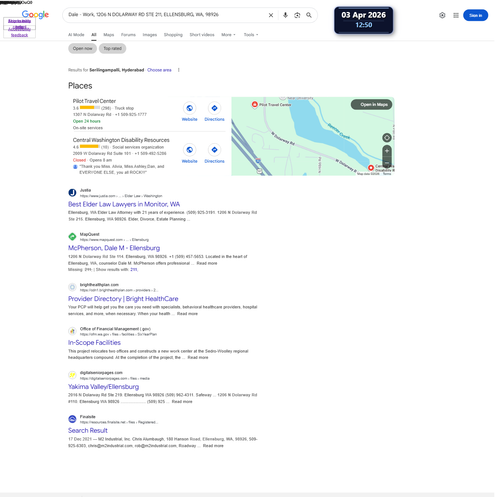Open Provider Directory | Bright HealthCare result
500x497 pixels.
pyautogui.click(x=123, y=299)
